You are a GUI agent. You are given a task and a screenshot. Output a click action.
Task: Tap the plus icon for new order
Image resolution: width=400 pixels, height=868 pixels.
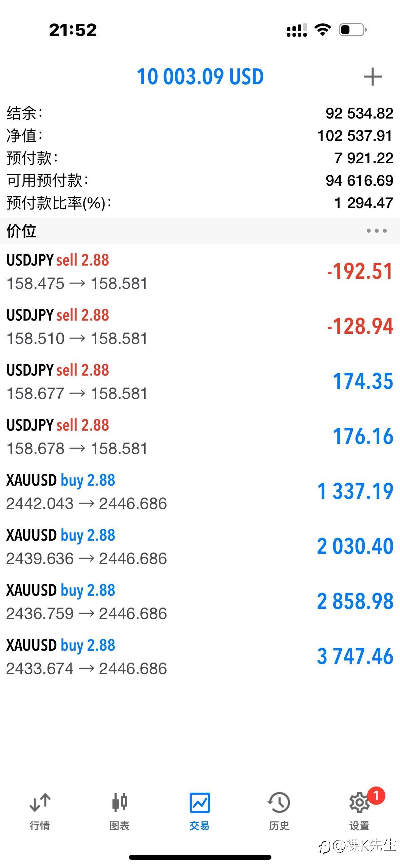pos(372,77)
